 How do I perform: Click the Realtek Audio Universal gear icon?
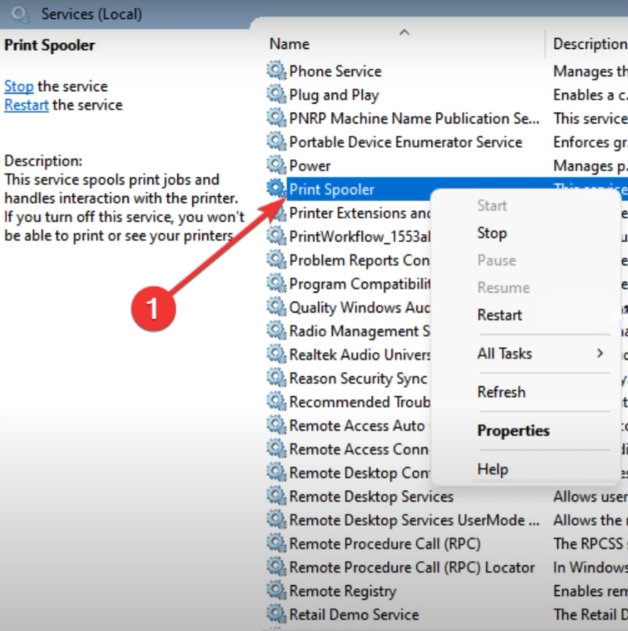tap(276, 355)
